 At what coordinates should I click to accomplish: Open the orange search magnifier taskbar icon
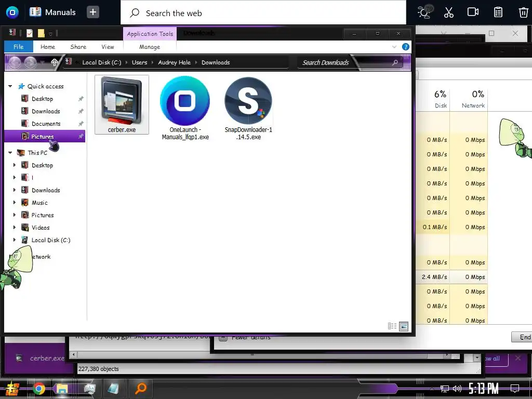[x=140, y=389]
